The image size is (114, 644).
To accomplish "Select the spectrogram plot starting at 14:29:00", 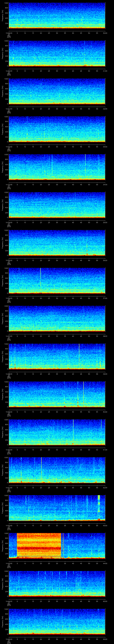I will [57, 16].
